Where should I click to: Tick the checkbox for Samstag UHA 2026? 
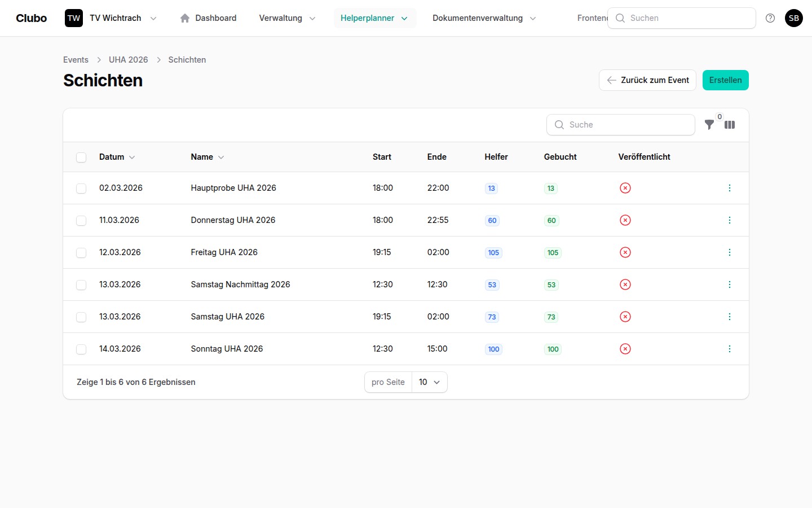pos(81,317)
